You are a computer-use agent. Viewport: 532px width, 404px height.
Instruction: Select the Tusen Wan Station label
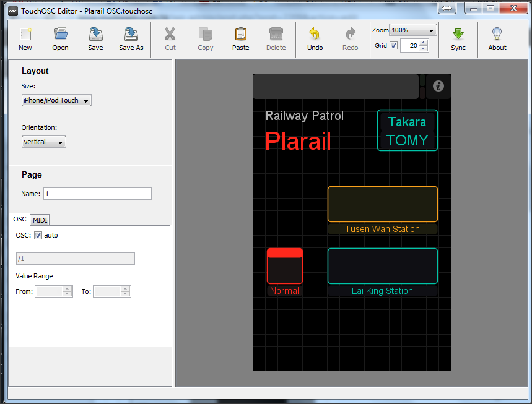(x=382, y=229)
